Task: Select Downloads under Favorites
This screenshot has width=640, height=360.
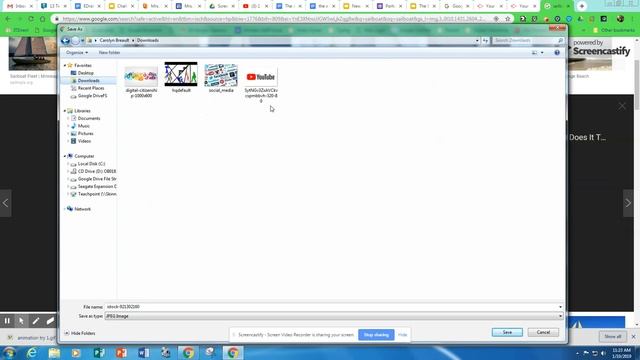Action: [x=89, y=81]
